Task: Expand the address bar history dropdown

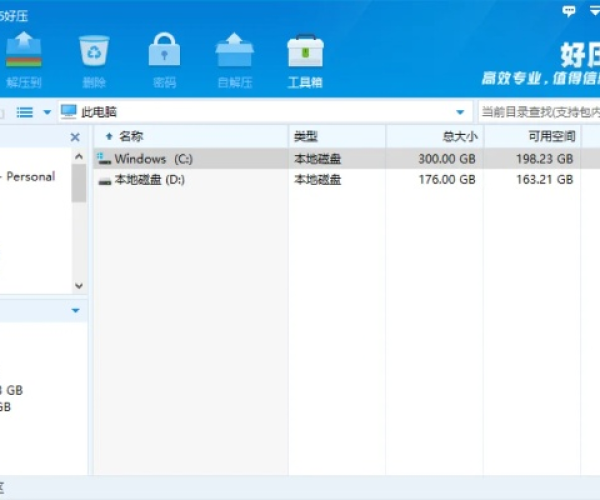Action: pos(460,112)
